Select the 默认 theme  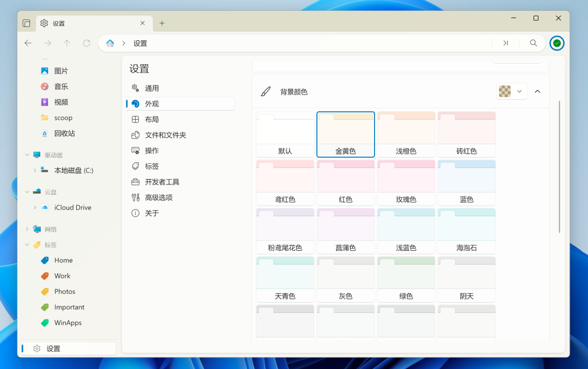[x=285, y=134]
